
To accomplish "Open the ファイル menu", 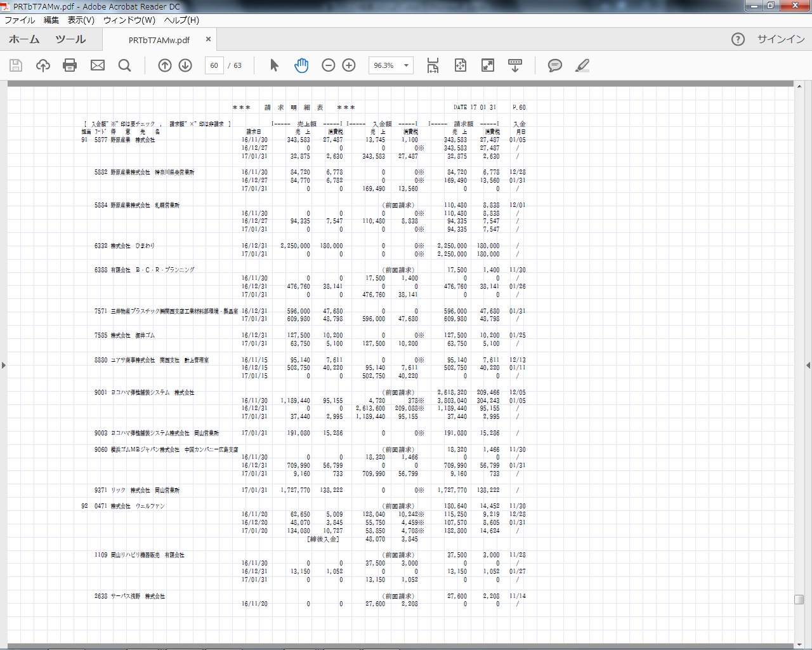I will click(20, 20).
